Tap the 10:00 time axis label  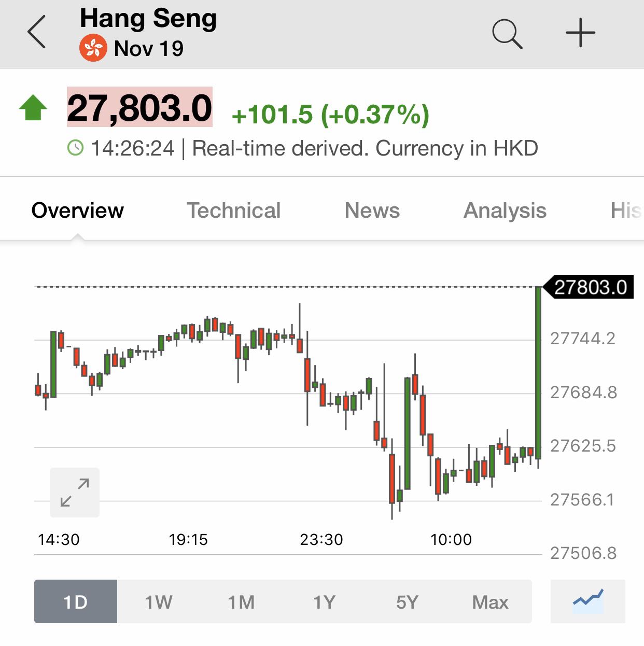451,540
